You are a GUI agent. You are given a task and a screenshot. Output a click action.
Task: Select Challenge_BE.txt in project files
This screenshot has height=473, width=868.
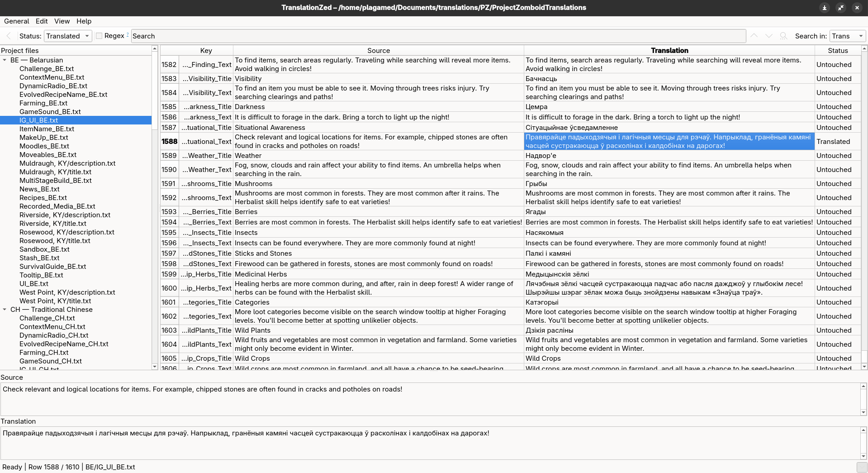tap(47, 69)
